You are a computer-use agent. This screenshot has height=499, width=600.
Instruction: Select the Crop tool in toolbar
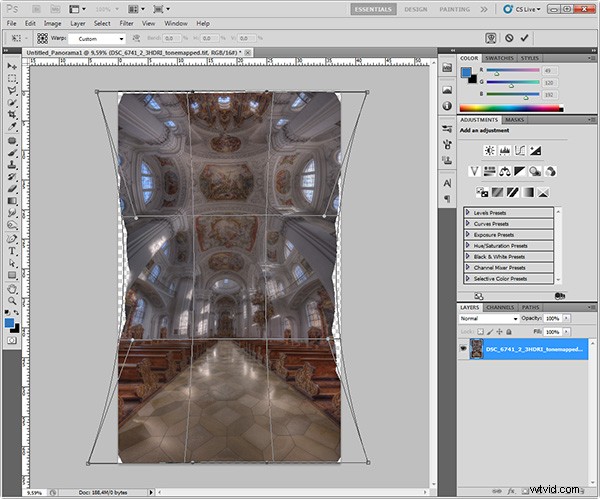(x=12, y=114)
